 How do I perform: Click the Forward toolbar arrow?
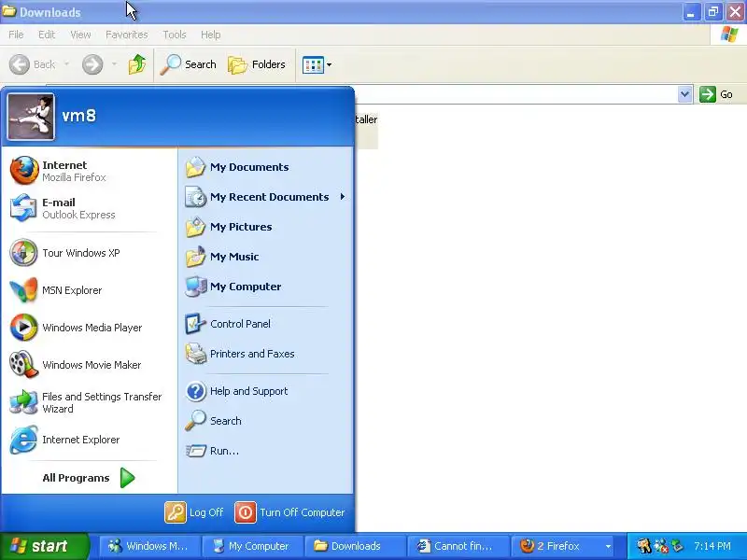[x=92, y=64]
